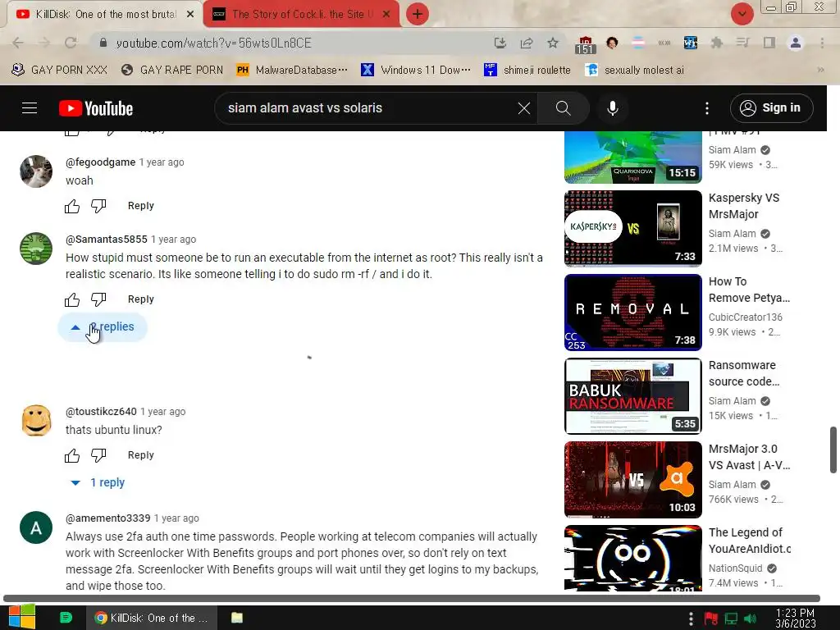The height and width of the screenshot is (630, 840).
Task: Close the KillDisk tab
Action: coord(190,15)
